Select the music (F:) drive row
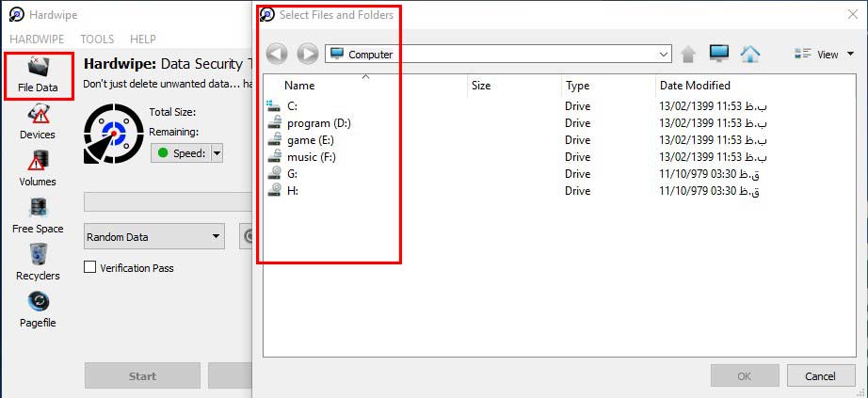The width and height of the screenshot is (868, 398). tap(559, 157)
